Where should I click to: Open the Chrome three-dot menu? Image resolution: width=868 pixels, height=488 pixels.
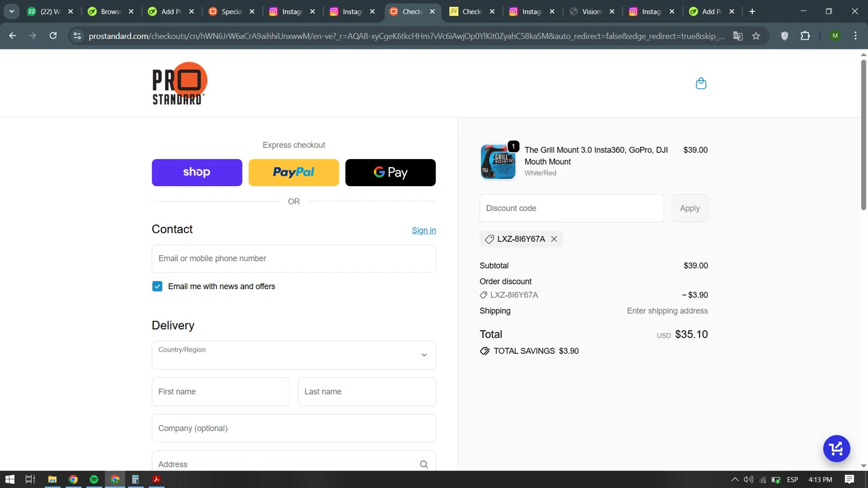855,36
